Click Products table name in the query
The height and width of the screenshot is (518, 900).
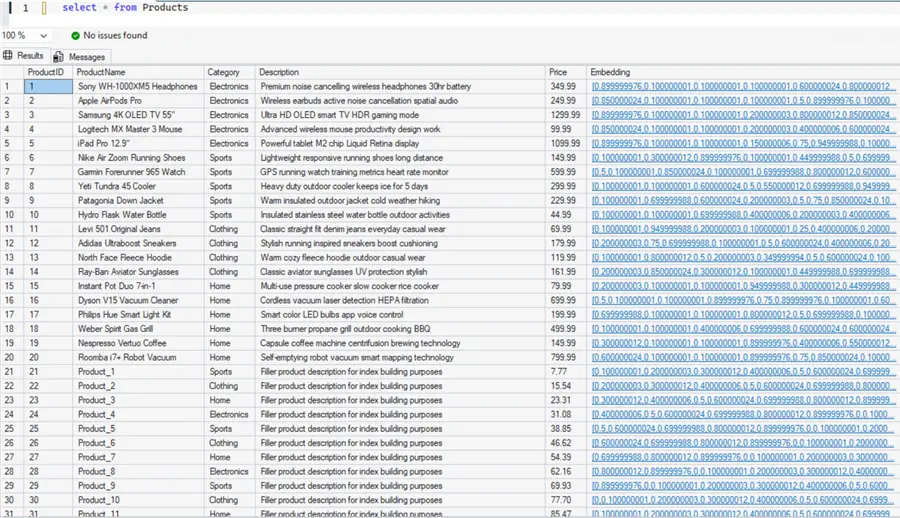(165, 7)
